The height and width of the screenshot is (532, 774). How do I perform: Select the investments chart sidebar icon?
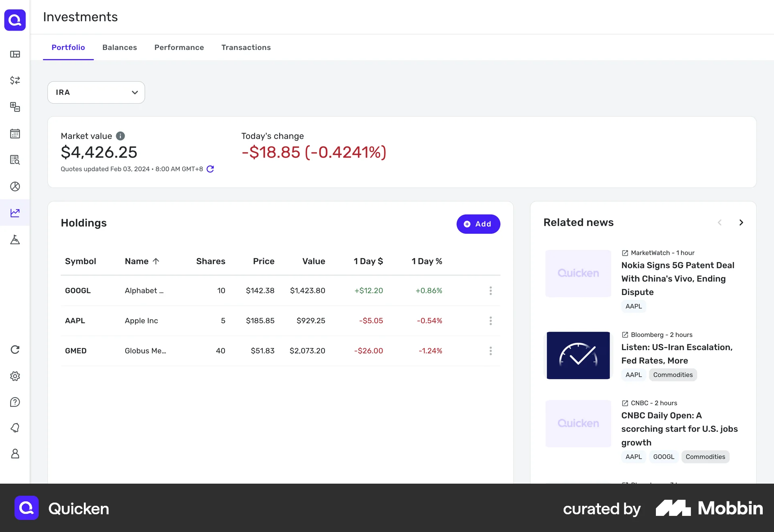[x=15, y=213]
